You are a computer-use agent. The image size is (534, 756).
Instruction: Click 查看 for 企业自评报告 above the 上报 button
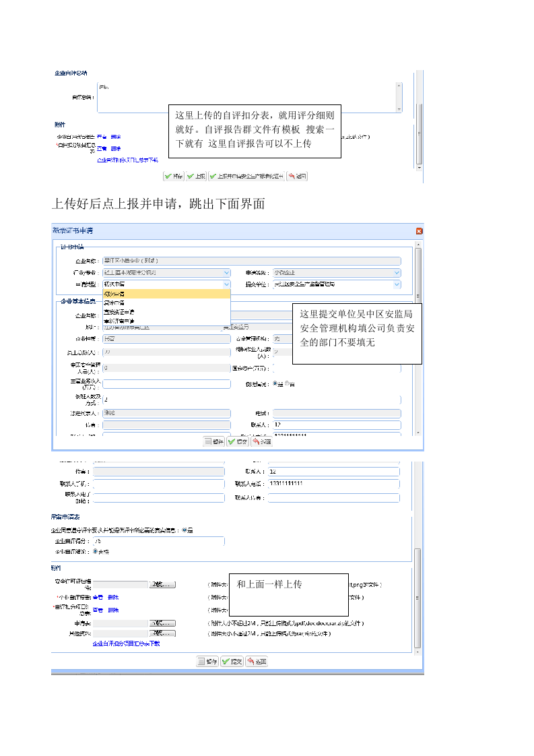[x=102, y=137]
